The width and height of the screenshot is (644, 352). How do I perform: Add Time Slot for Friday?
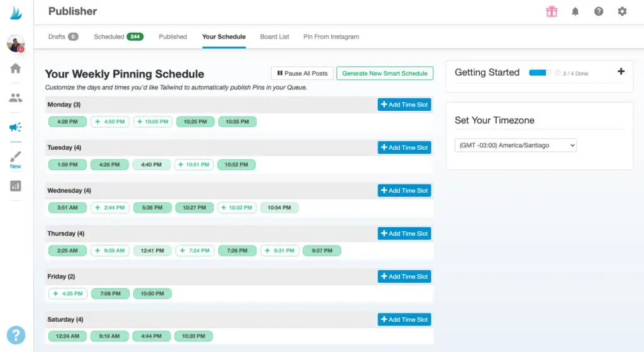[x=404, y=276]
